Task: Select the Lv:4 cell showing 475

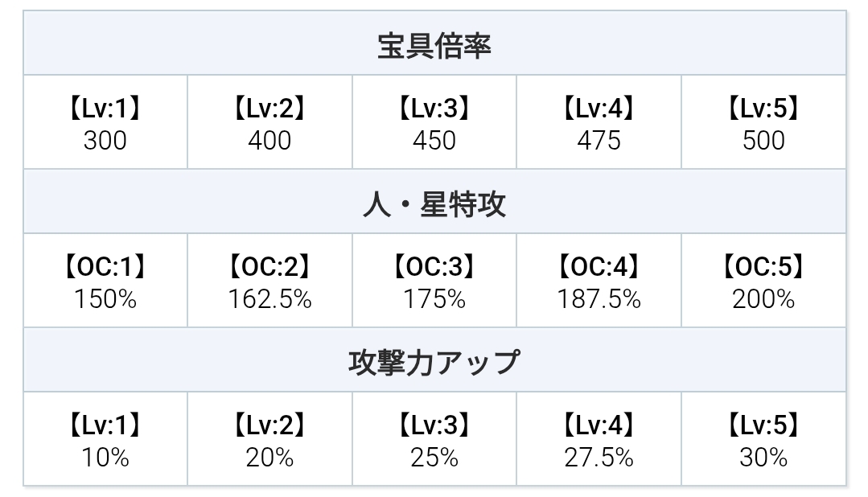Action: point(599,124)
